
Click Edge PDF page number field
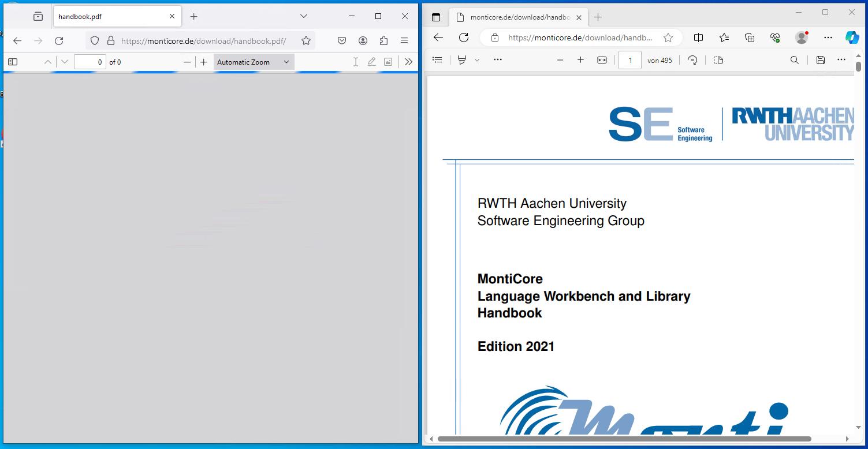[x=630, y=60]
